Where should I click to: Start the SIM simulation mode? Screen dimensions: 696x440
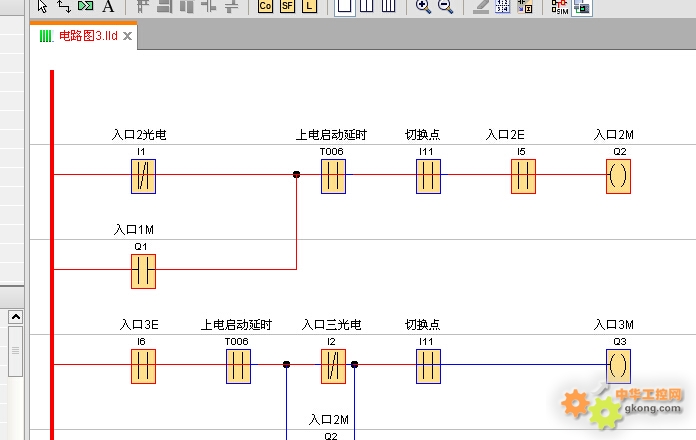pyautogui.click(x=559, y=7)
